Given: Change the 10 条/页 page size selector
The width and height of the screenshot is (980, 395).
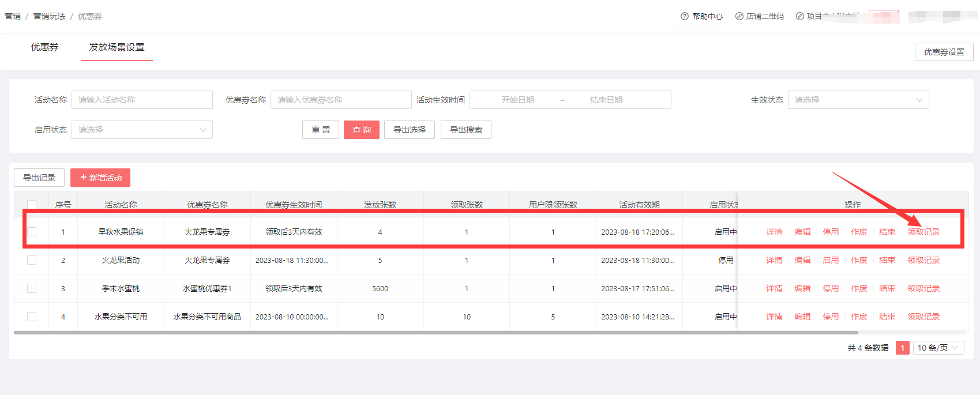Looking at the screenshot, I should (938, 348).
